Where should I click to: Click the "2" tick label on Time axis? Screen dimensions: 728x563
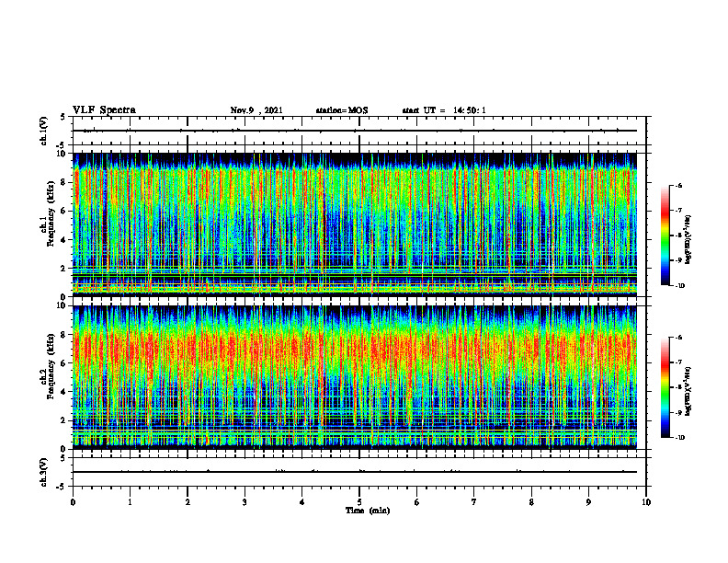coord(188,502)
